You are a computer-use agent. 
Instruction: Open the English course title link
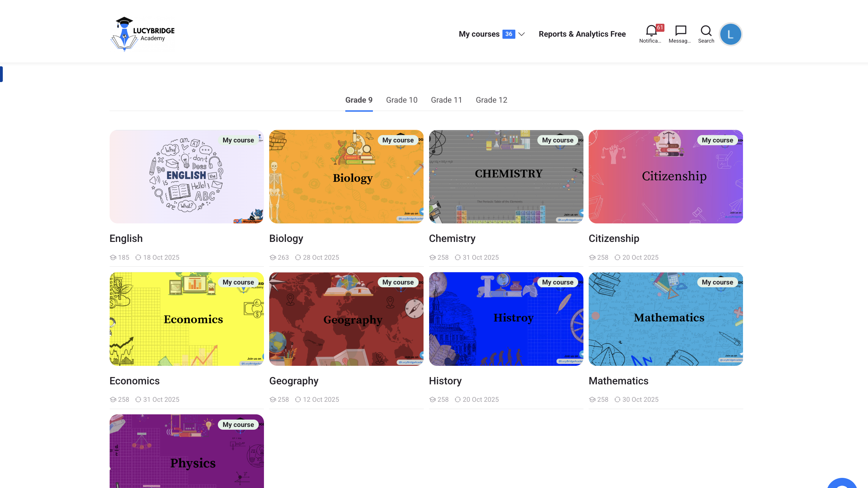pyautogui.click(x=126, y=238)
